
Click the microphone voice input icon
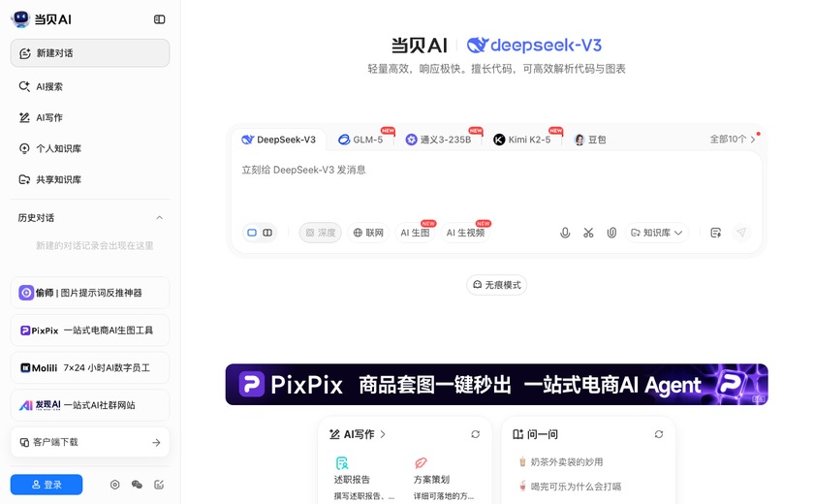pos(565,233)
